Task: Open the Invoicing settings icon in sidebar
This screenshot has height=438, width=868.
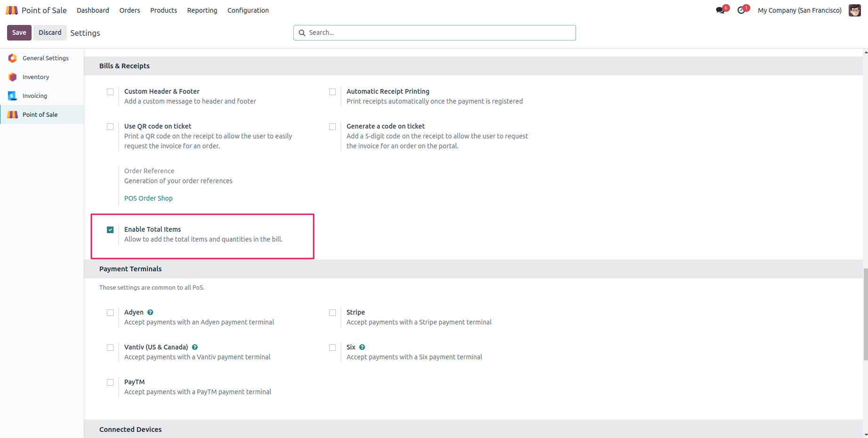Action: click(x=13, y=96)
